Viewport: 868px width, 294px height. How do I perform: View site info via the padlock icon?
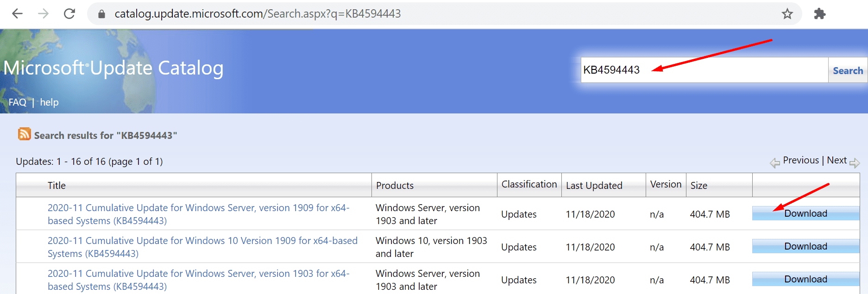coord(101,14)
